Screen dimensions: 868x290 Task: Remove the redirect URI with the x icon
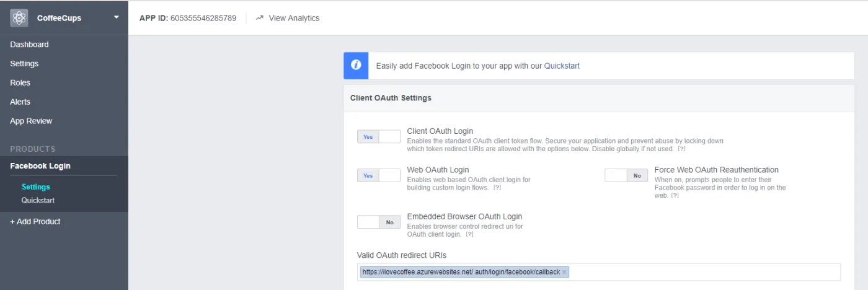564,272
